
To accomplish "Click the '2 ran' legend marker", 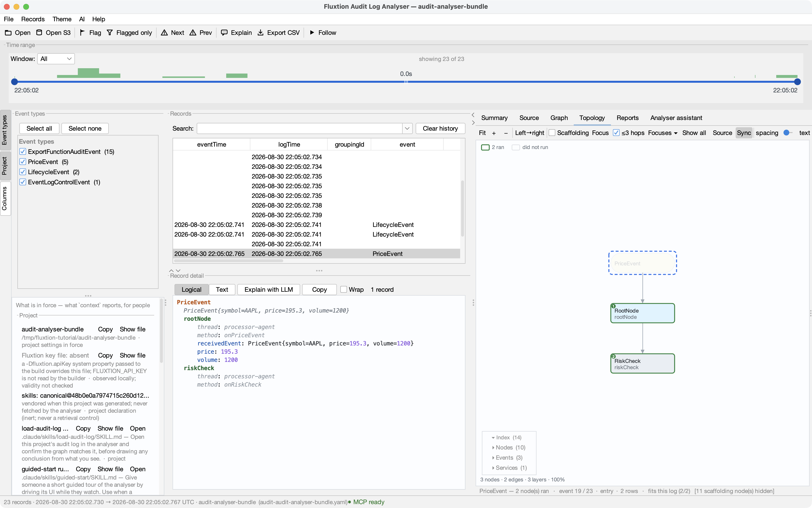I will 485,147.
